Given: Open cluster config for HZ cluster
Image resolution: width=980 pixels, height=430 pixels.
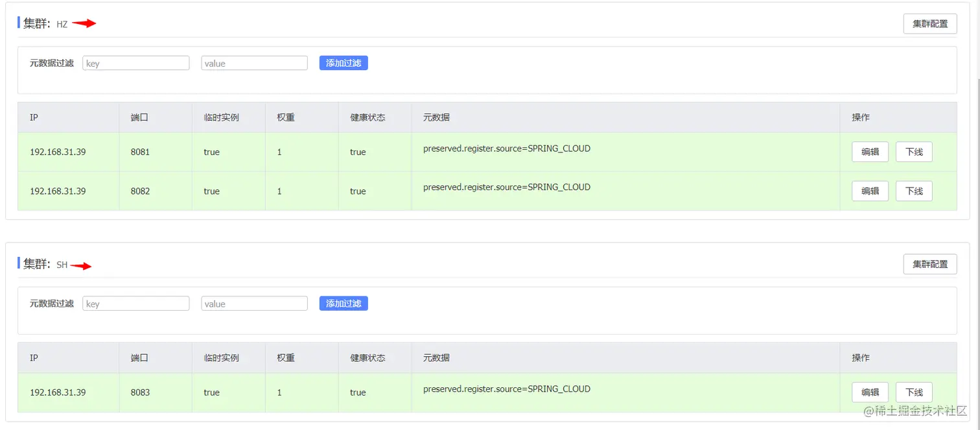Looking at the screenshot, I should pos(930,24).
